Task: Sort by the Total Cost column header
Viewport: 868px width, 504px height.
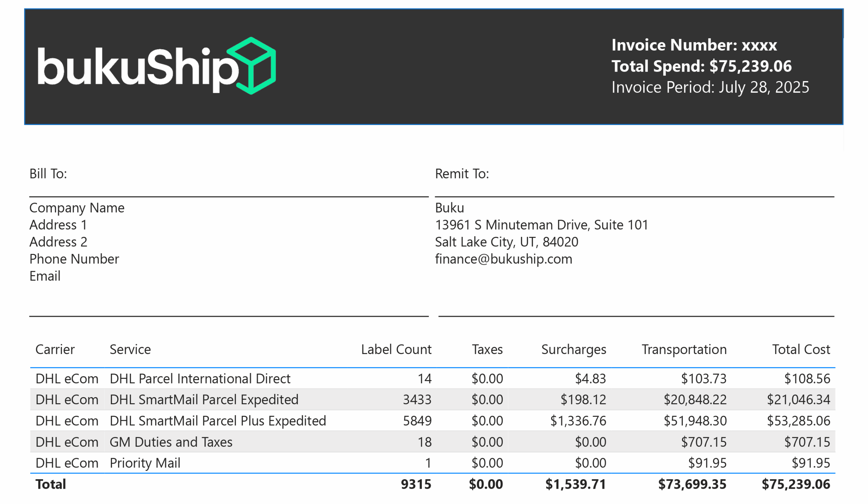Action: (x=801, y=350)
